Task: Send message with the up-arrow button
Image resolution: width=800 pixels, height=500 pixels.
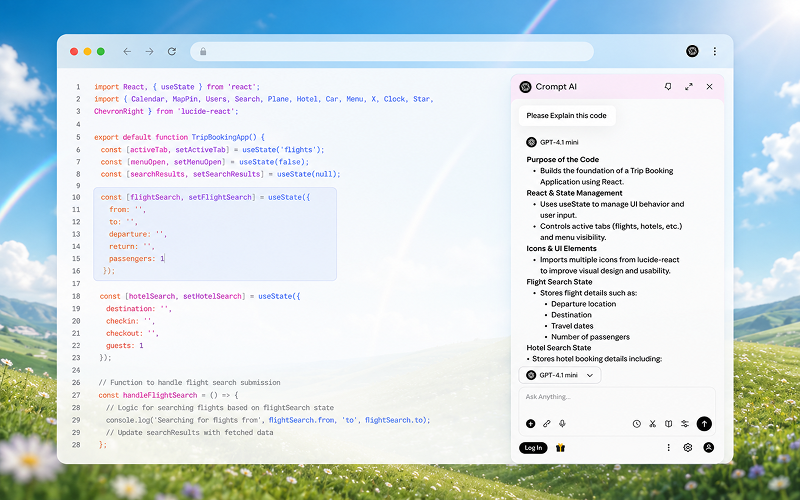Action: click(704, 423)
